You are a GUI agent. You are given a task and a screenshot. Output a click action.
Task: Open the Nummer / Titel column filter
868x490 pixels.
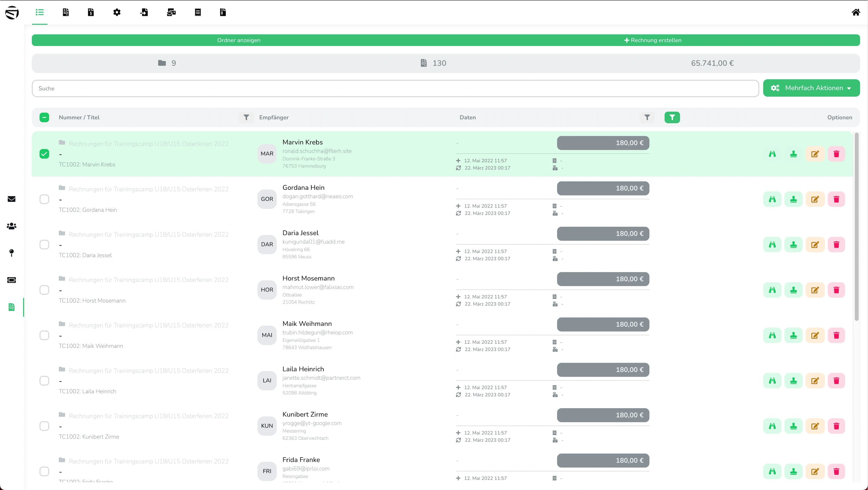246,117
